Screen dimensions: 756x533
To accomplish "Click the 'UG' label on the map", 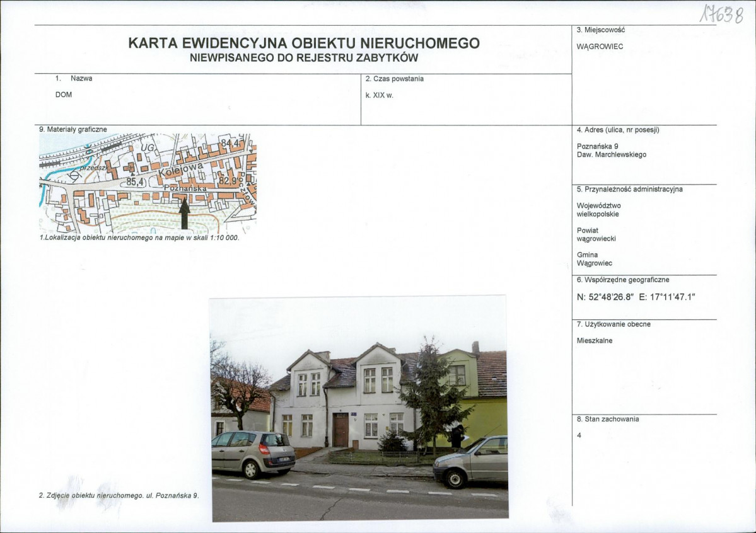I will [149, 147].
